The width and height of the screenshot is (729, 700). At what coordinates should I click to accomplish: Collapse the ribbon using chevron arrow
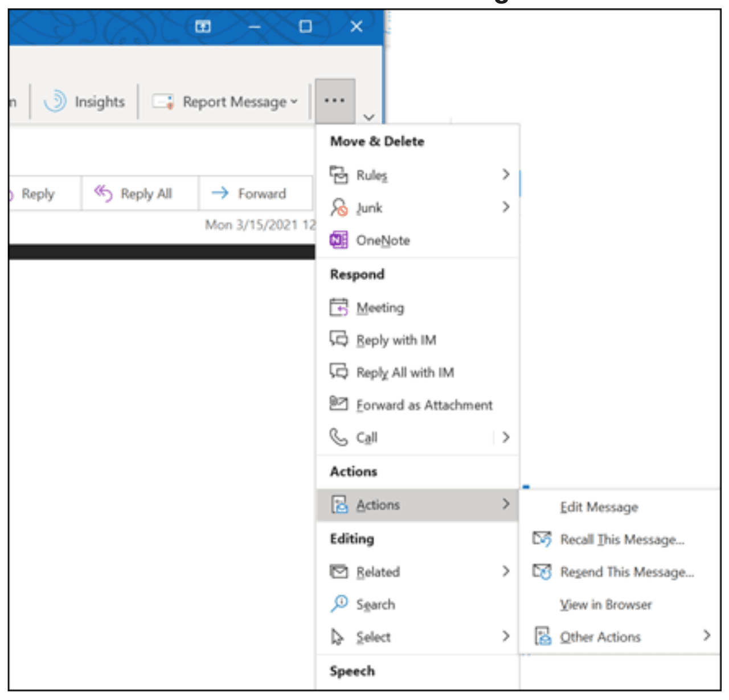[369, 117]
